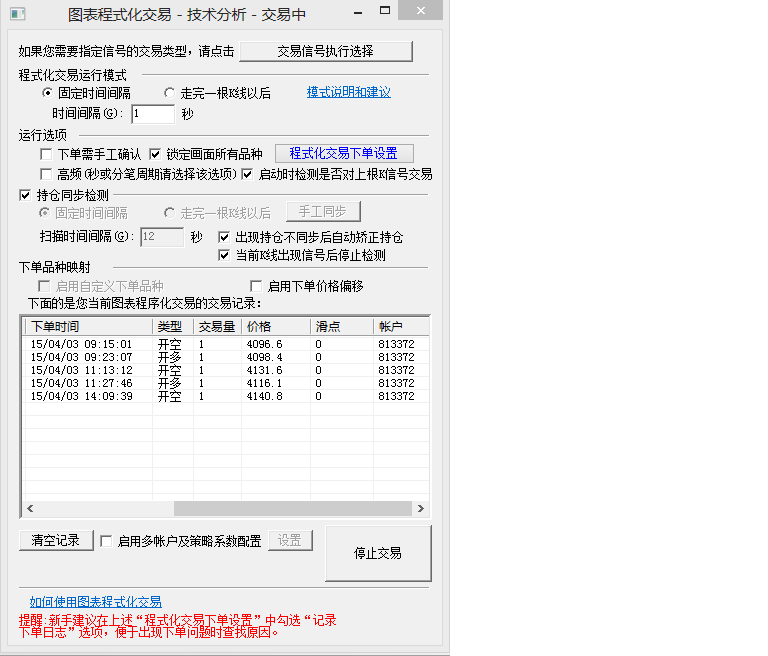Choose the 走完一根K线以后 run mode option
The width and height of the screenshot is (768, 656).
pos(169,93)
